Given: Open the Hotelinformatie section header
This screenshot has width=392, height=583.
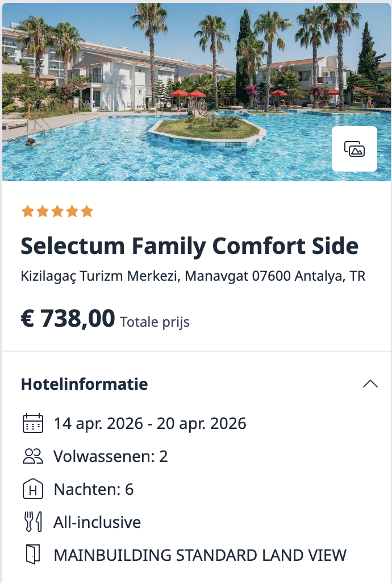Looking at the screenshot, I should 84,384.
